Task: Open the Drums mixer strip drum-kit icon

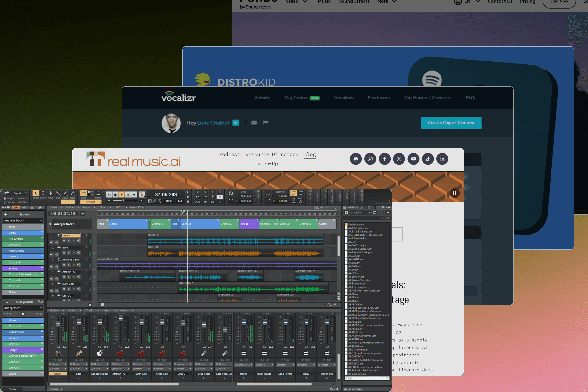Action: point(58,353)
